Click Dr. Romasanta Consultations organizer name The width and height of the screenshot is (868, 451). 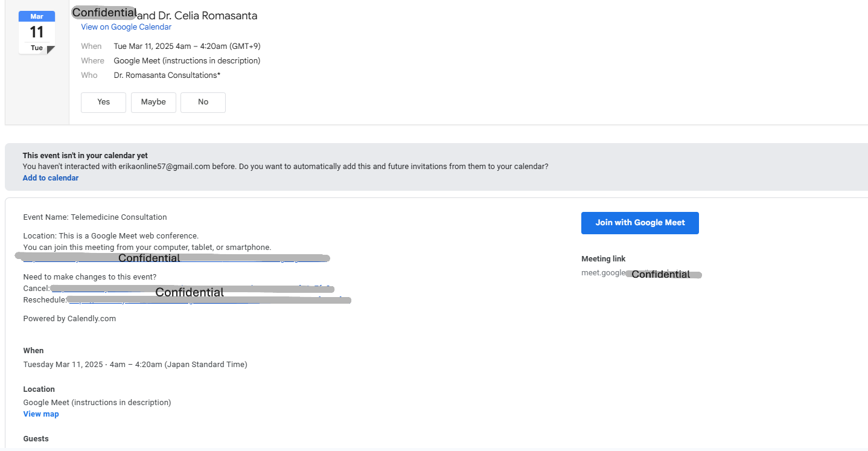167,75
